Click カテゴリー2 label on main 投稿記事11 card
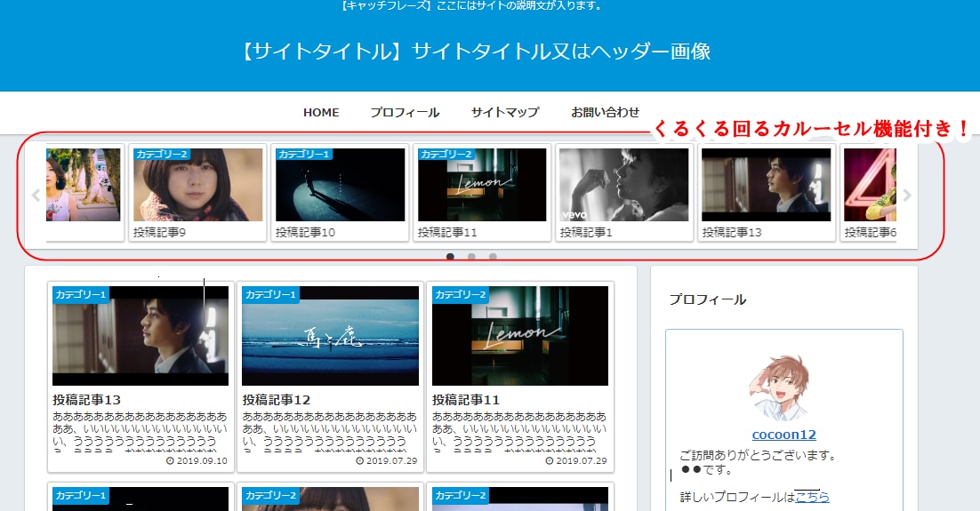Image resolution: width=980 pixels, height=511 pixels. pos(461,294)
